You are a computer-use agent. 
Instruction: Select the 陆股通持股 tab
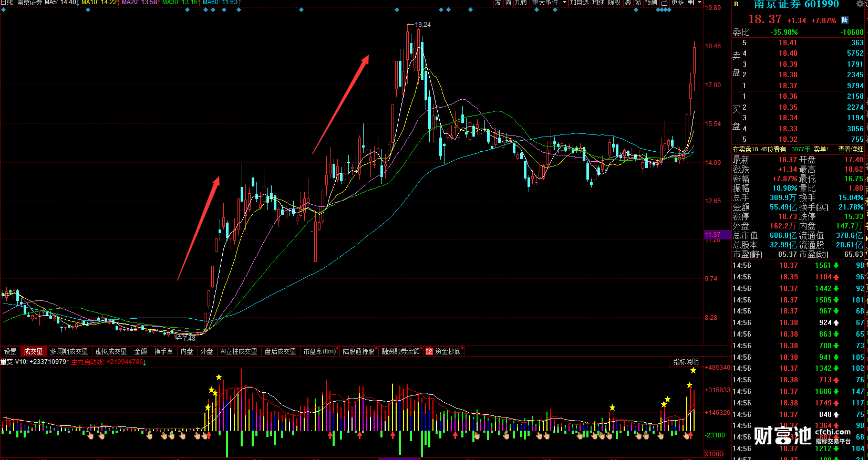(x=359, y=351)
